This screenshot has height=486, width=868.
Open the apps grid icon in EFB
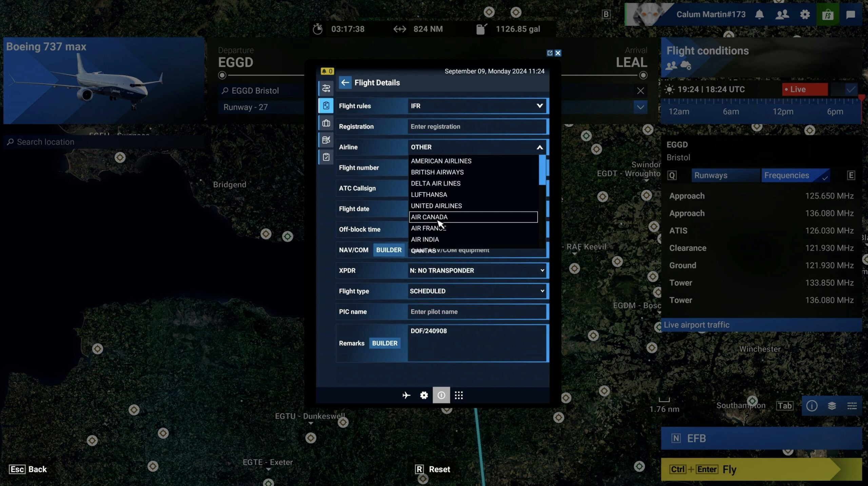tap(459, 395)
